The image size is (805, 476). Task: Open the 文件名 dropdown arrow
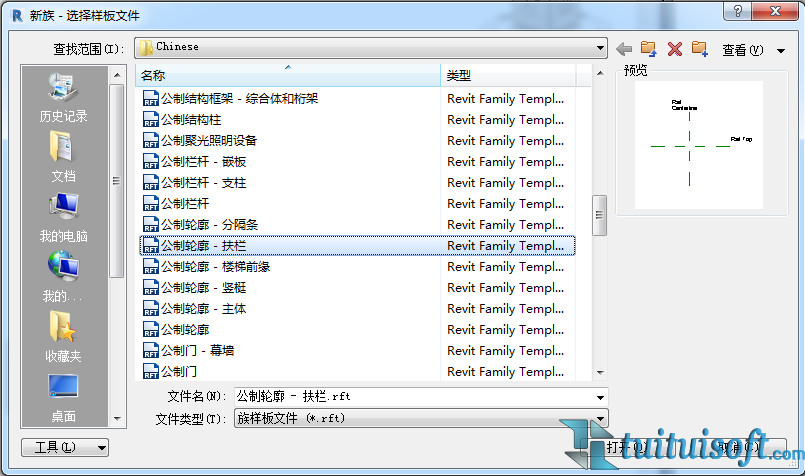pyautogui.click(x=600, y=397)
